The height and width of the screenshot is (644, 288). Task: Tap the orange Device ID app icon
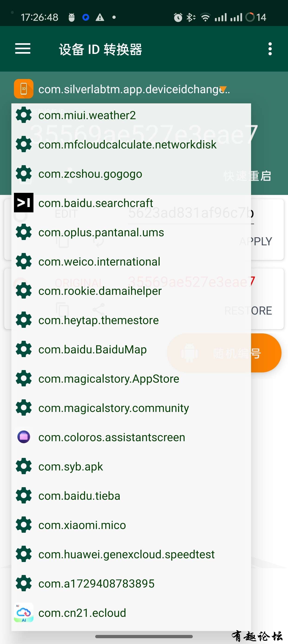[23, 89]
